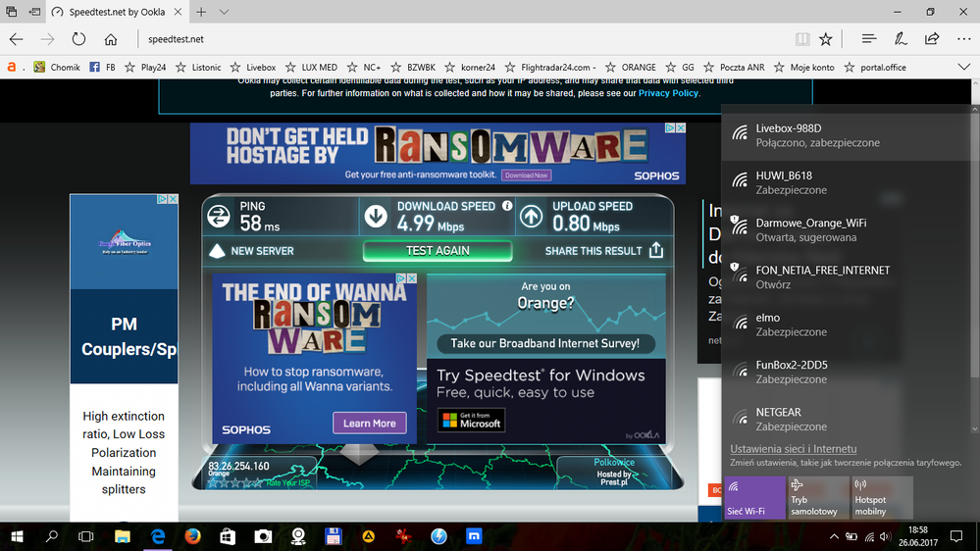
Task: Toggle the Hotspot mobilny tile
Action: 881,498
